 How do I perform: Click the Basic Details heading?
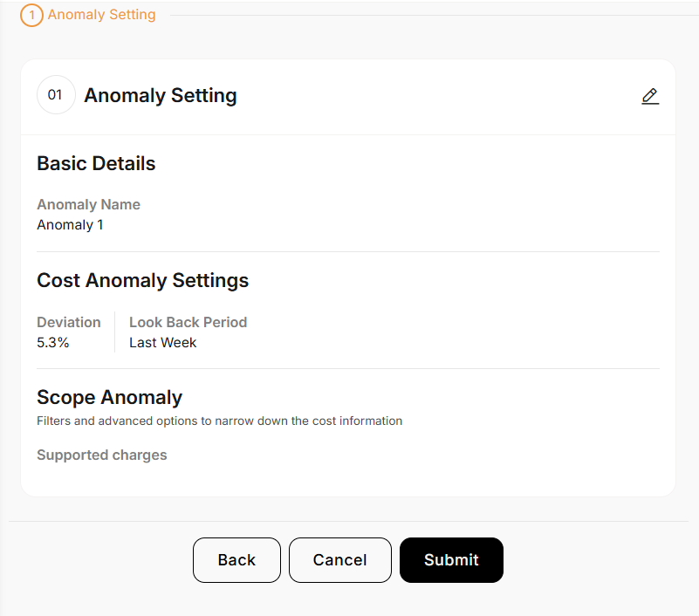point(96,163)
